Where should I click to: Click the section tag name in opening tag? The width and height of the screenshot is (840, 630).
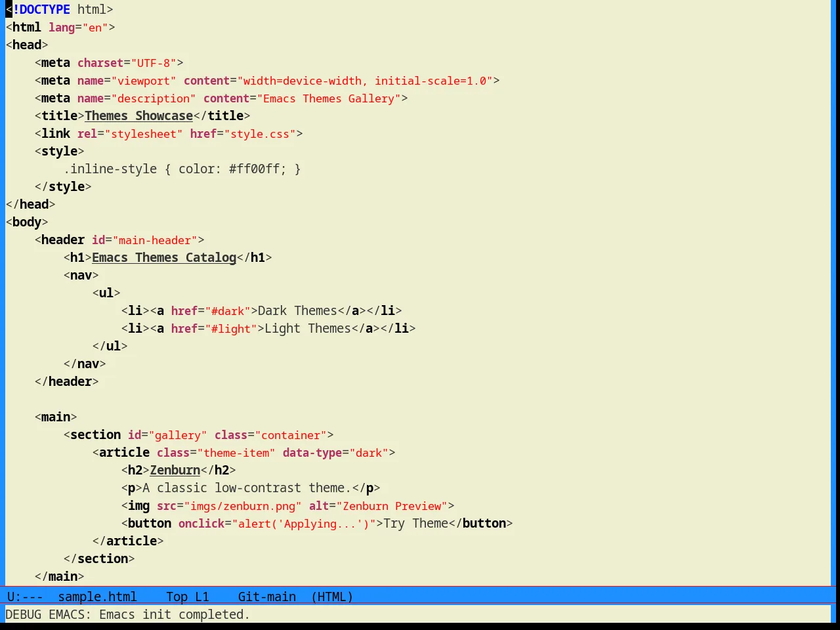coord(95,434)
